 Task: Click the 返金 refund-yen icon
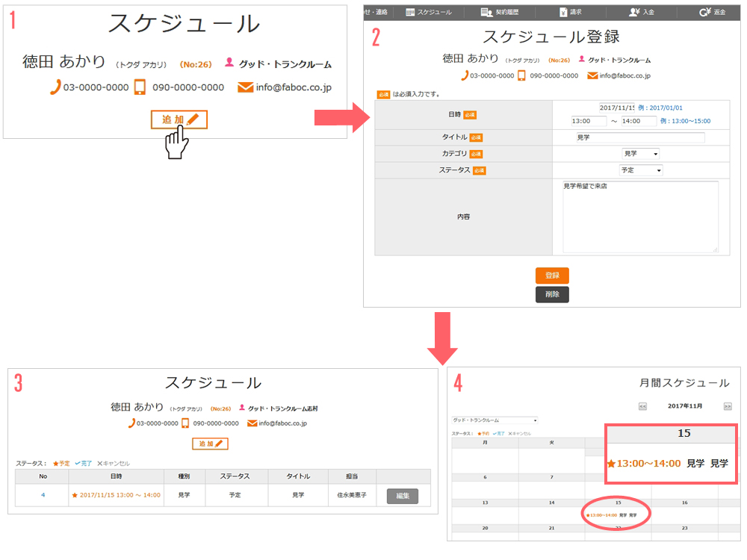[x=705, y=13]
